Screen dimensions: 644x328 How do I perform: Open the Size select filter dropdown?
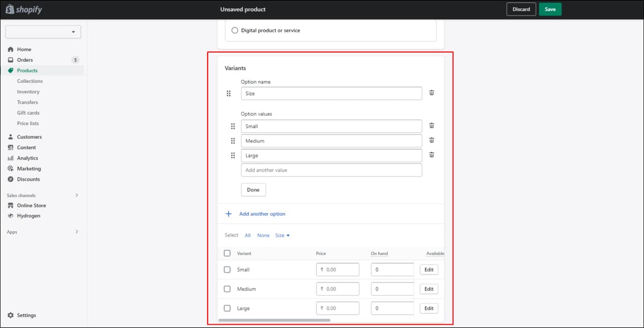tap(282, 235)
